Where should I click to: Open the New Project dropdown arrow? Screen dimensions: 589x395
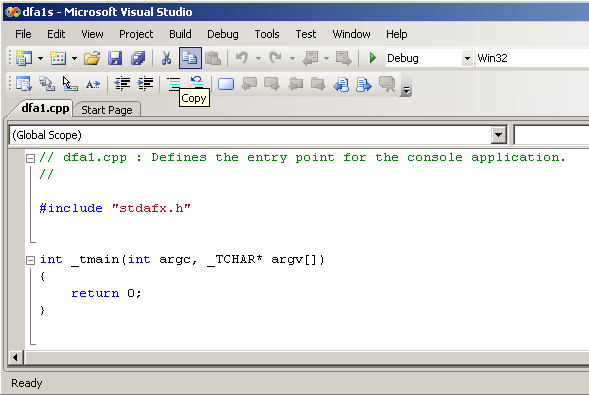pyautogui.click(x=40, y=58)
